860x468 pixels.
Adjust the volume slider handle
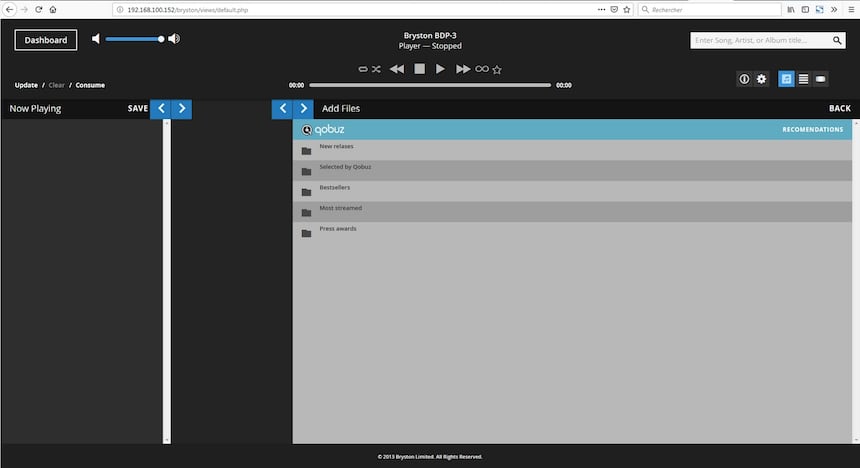coord(161,39)
